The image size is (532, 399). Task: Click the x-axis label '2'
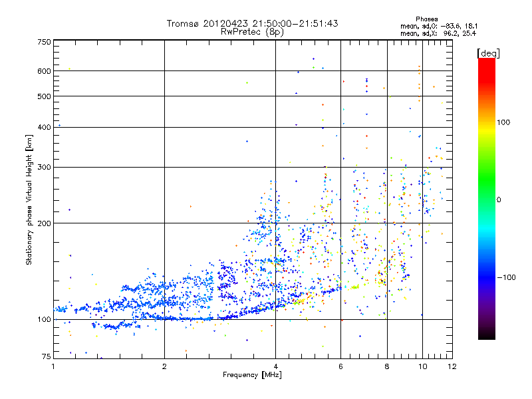[x=164, y=366]
